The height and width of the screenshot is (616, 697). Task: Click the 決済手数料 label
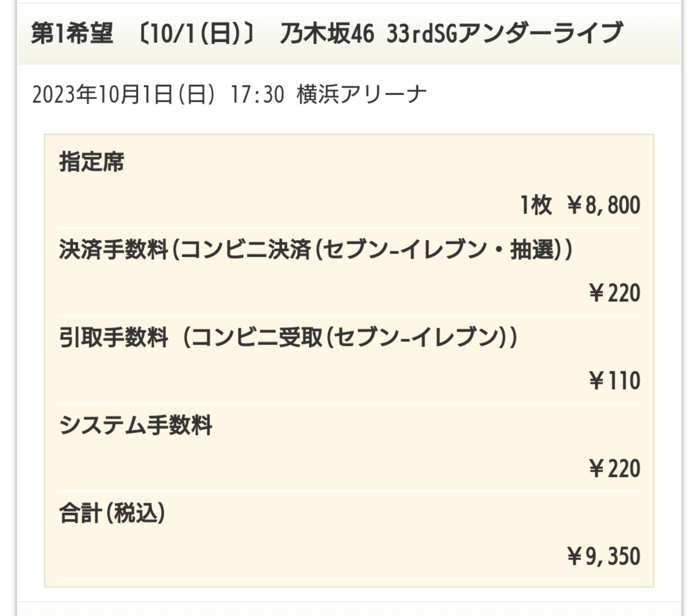pyautogui.click(x=113, y=250)
